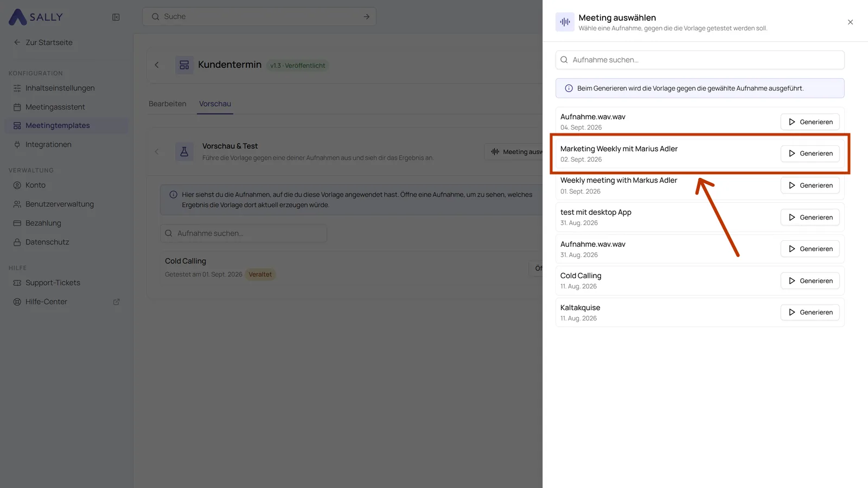Click the Sally logo

36,17
